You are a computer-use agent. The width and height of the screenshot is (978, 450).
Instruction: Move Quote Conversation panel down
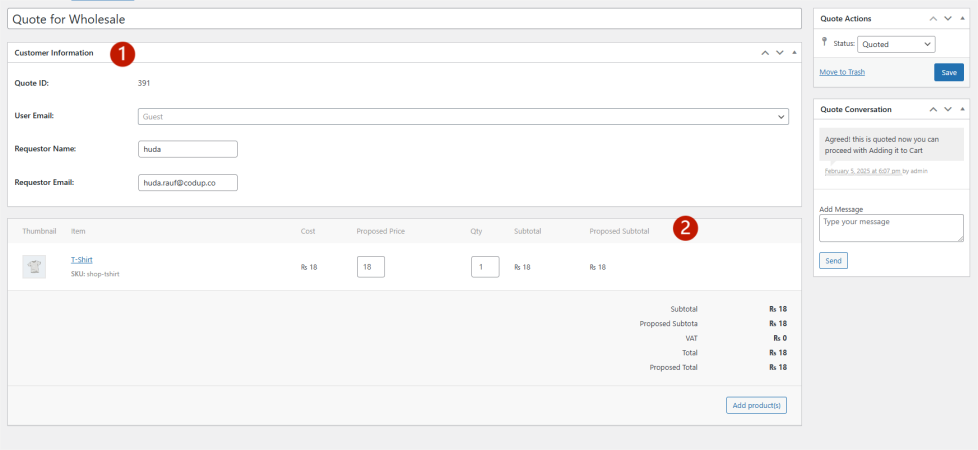[x=948, y=109]
